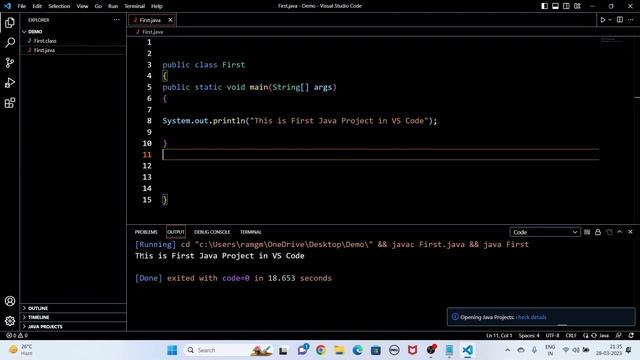Open notifications bell in status bar
The height and width of the screenshot is (360, 640).
[631, 336]
